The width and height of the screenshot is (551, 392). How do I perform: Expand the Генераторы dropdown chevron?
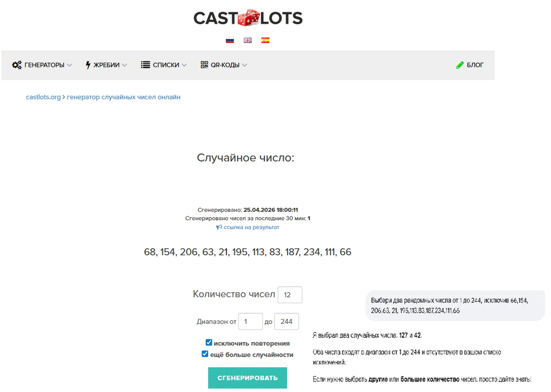click(69, 65)
